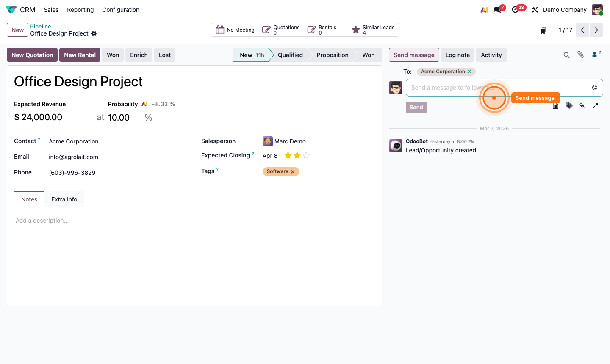Screen dimensions: 610x364
Task: Click the wrench debug tools icon
Action: 535,9
